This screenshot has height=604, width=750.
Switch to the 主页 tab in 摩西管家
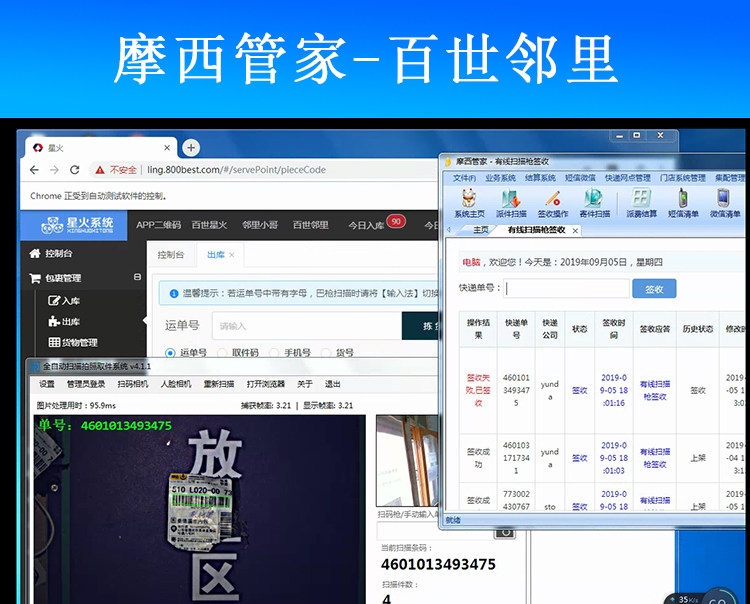tap(480, 230)
